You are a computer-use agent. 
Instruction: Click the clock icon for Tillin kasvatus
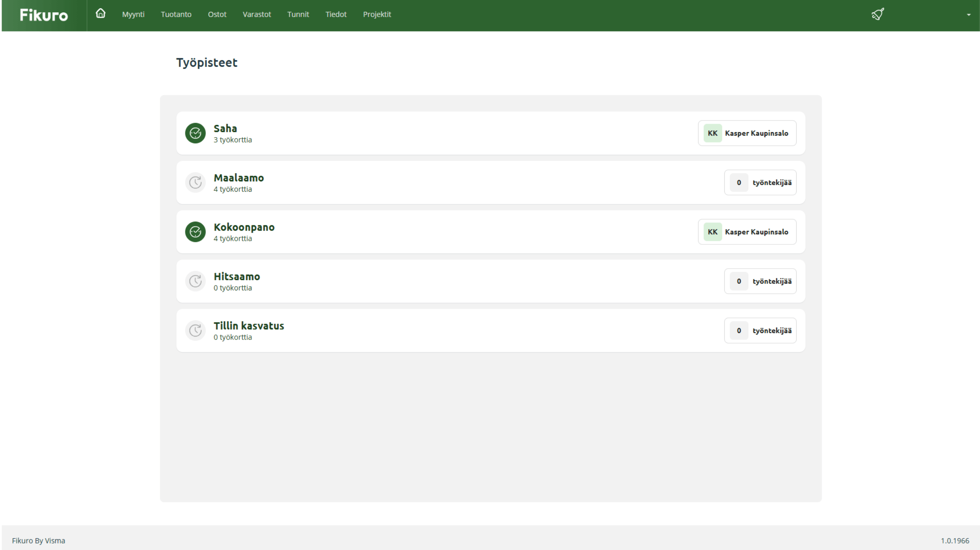pyautogui.click(x=195, y=330)
